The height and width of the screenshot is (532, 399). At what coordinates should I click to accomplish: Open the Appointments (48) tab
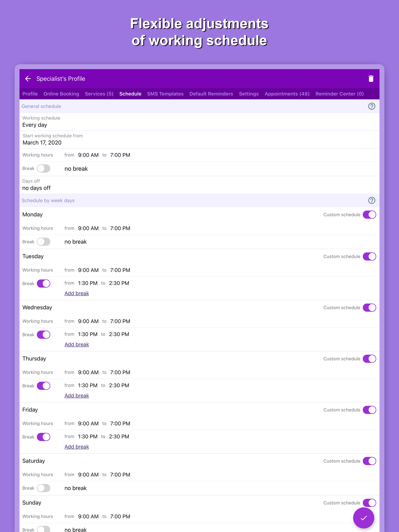287,94
